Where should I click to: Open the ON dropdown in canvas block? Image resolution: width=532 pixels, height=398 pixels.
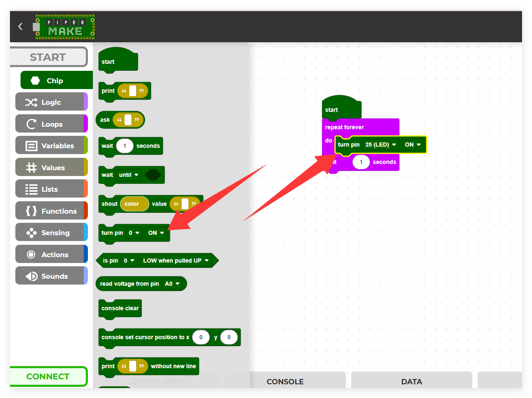tap(413, 145)
